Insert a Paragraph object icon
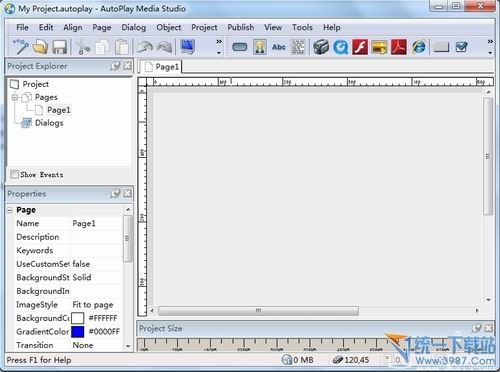The width and height of the screenshot is (500, 372). (x=298, y=47)
